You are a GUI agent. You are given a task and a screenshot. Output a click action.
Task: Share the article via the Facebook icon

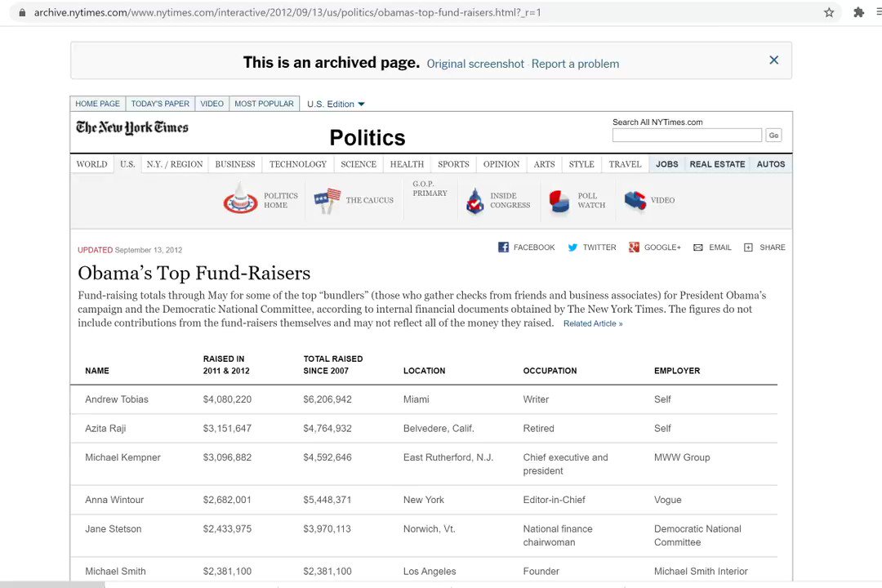coord(503,247)
